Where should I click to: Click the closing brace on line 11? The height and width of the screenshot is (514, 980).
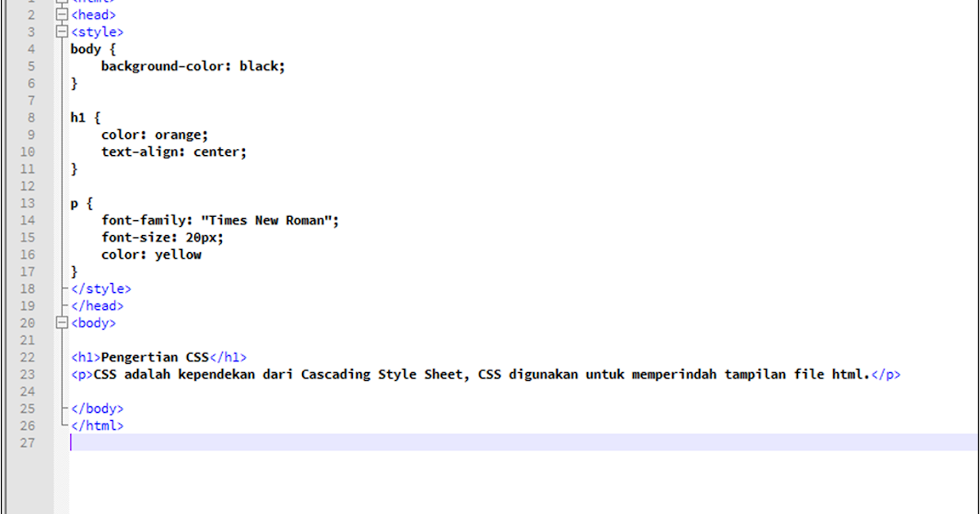coord(74,169)
